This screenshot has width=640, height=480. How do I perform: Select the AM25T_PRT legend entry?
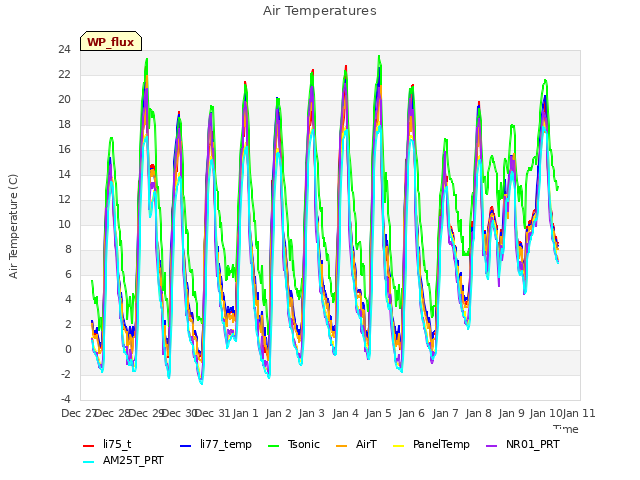[123, 461]
